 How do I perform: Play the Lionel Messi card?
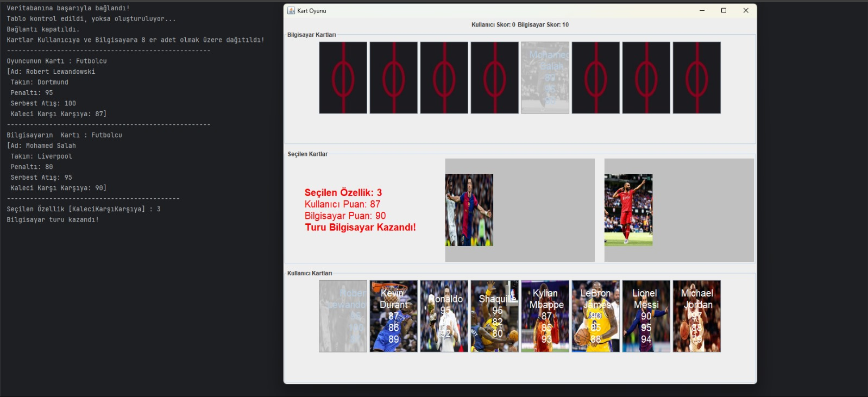(x=646, y=316)
